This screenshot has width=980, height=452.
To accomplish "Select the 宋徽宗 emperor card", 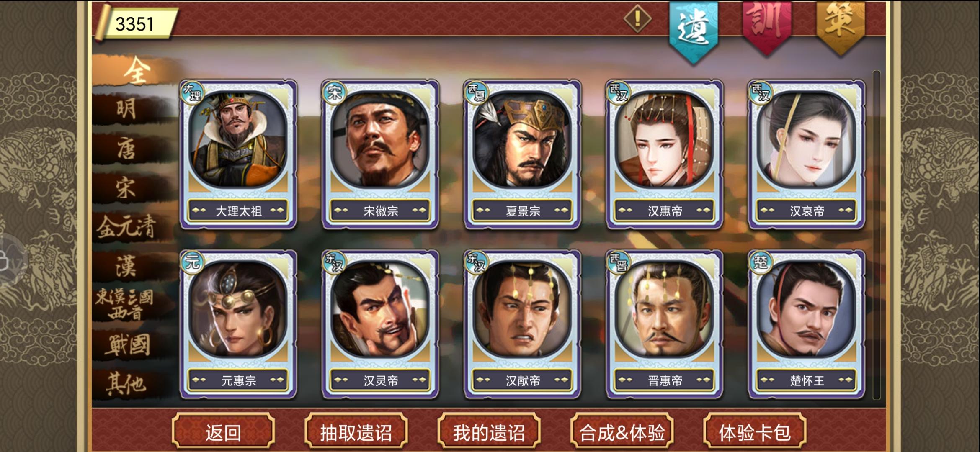I will point(380,154).
